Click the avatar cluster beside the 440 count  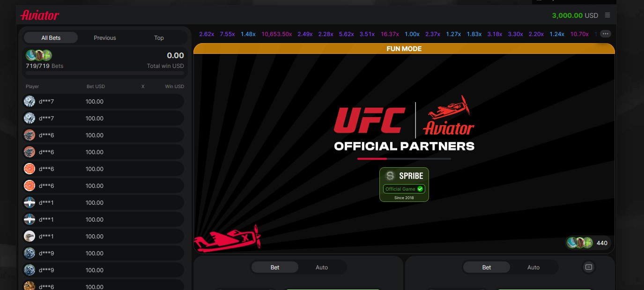580,243
